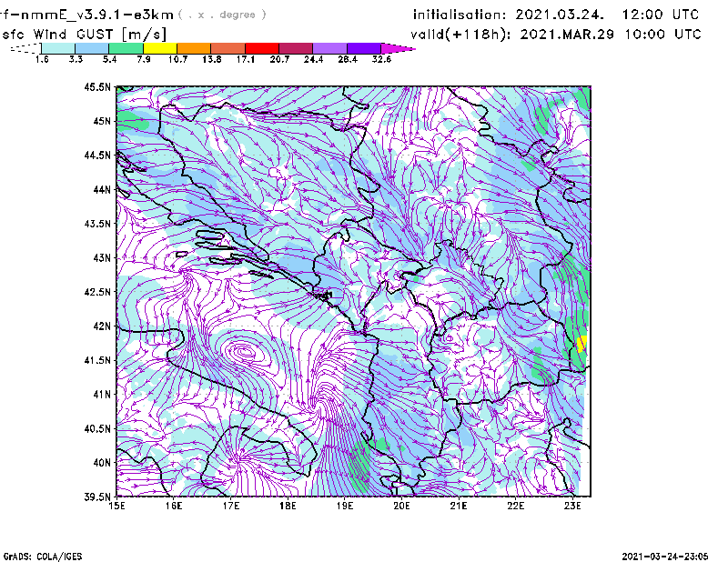Select the yellow legend swatch
Screen dimensions: 728x562
point(160,48)
